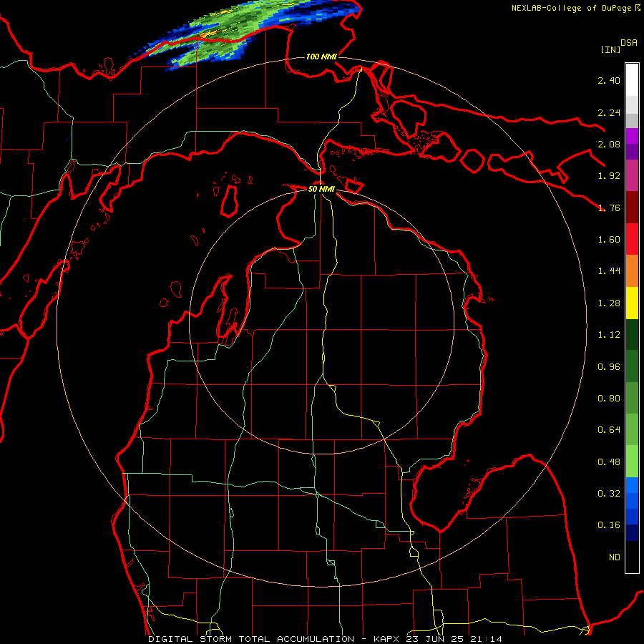Click the yellow legend swatch
644x644 pixels.
click(x=632, y=303)
